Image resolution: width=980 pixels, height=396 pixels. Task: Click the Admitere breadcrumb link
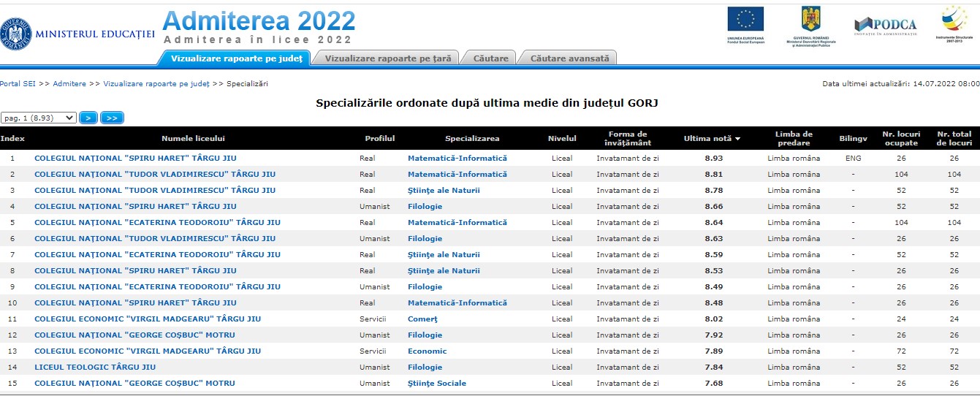coord(69,84)
